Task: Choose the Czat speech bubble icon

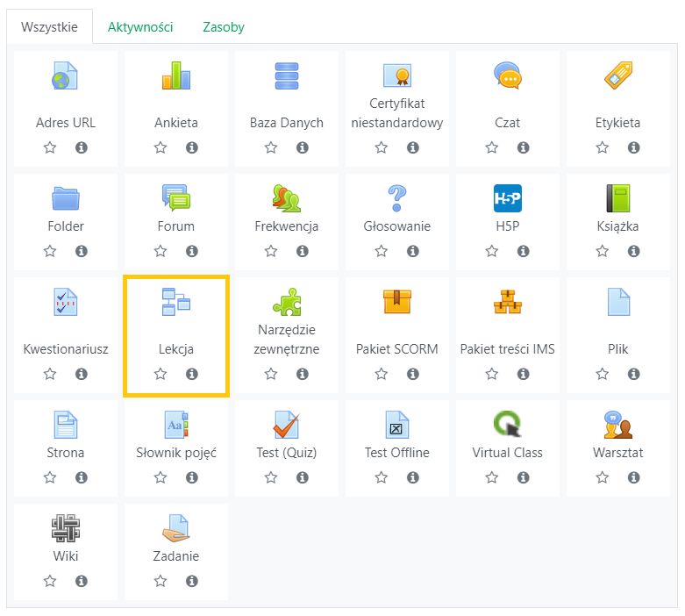Action: (x=507, y=75)
